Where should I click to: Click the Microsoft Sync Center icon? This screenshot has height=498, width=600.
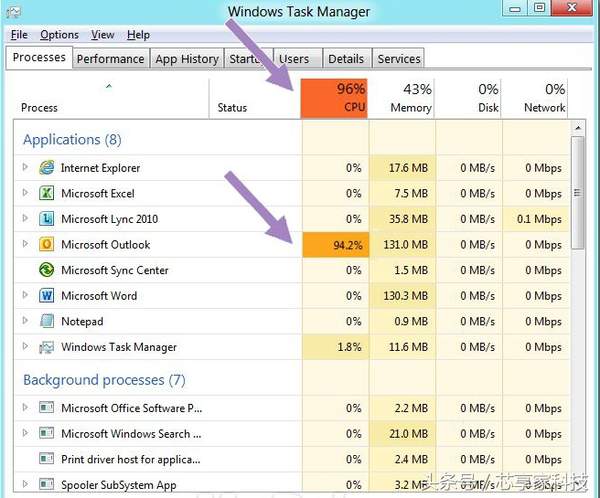tap(46, 271)
